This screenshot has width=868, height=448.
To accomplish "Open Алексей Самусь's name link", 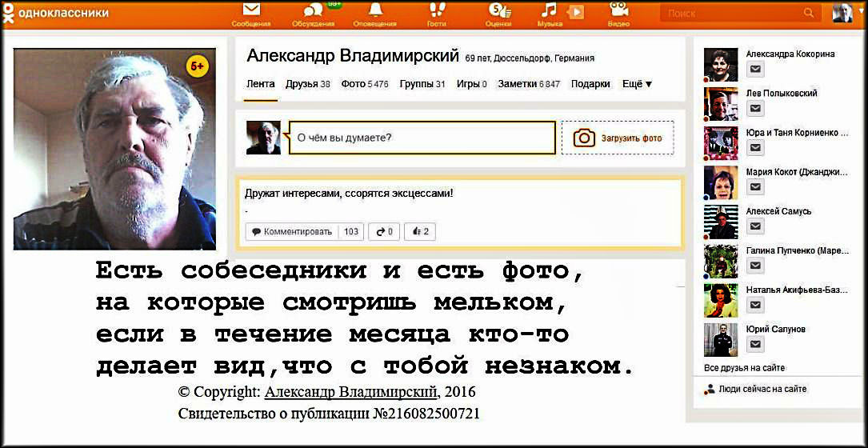I will [778, 211].
